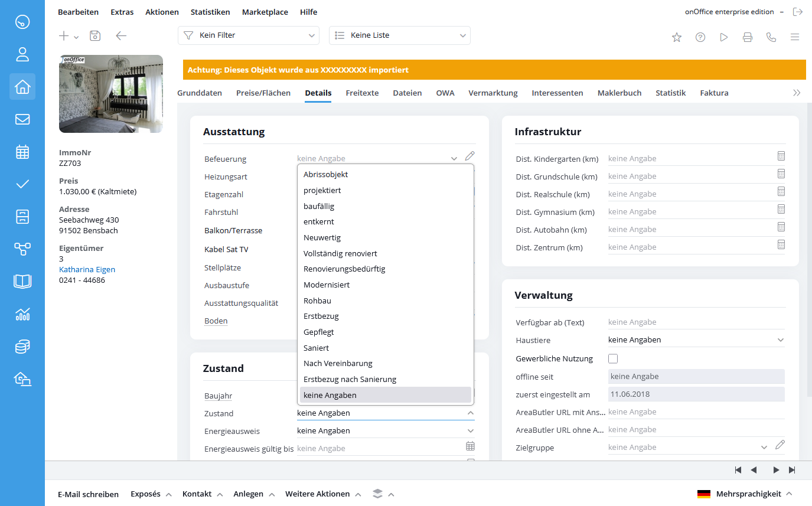
Task: Click the phone icon in the top toolbar
Action: tap(771, 37)
